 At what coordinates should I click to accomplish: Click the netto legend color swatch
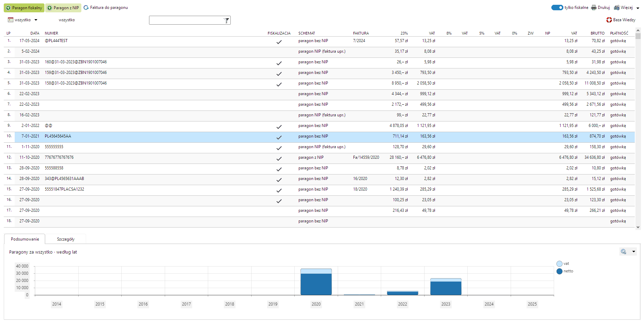559,271
